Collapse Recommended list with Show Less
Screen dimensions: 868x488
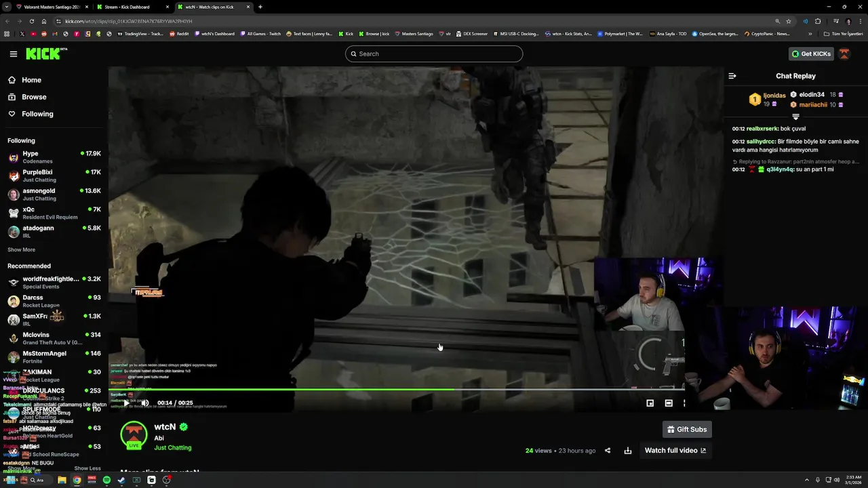(x=87, y=468)
